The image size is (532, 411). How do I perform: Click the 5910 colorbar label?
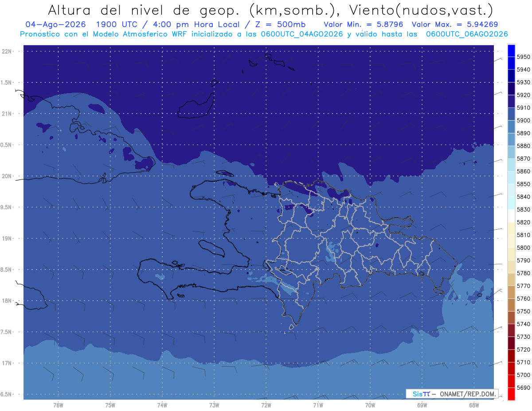point(524,108)
